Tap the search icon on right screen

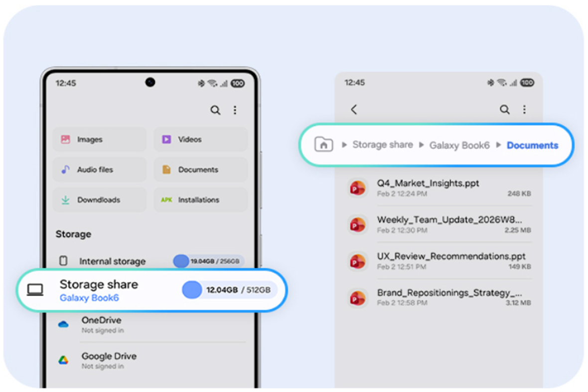505,109
